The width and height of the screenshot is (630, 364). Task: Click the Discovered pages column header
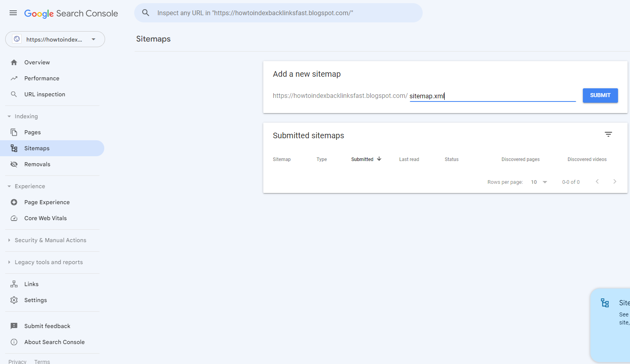click(x=521, y=159)
